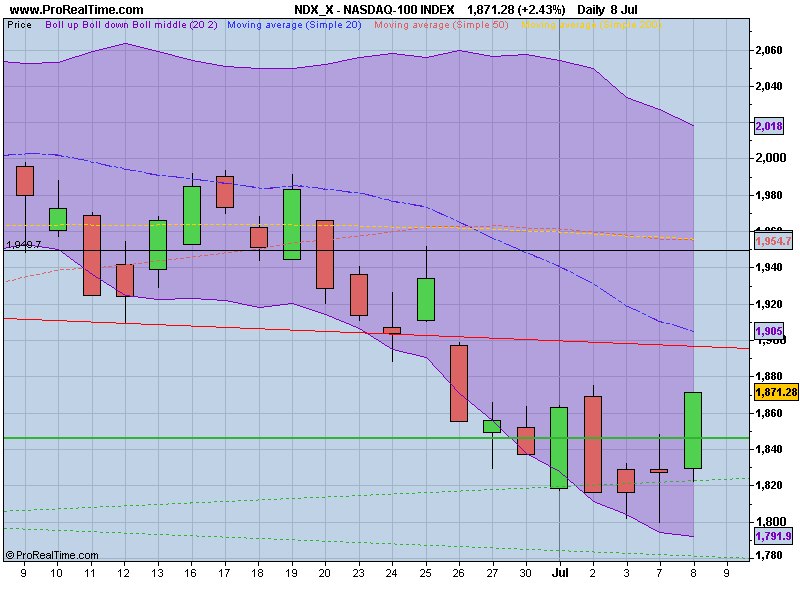Select the red candlestick for 2 Jul
The image size is (800, 600).
click(593, 444)
